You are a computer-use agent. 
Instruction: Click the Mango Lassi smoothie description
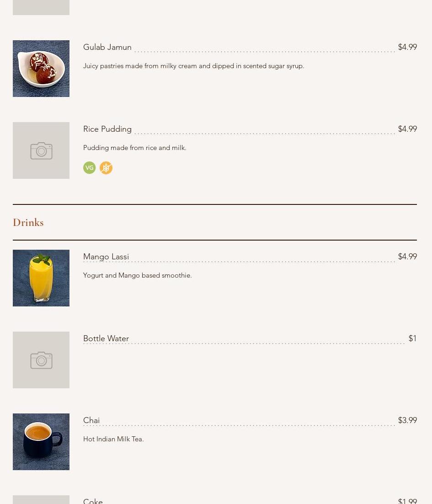138,275
